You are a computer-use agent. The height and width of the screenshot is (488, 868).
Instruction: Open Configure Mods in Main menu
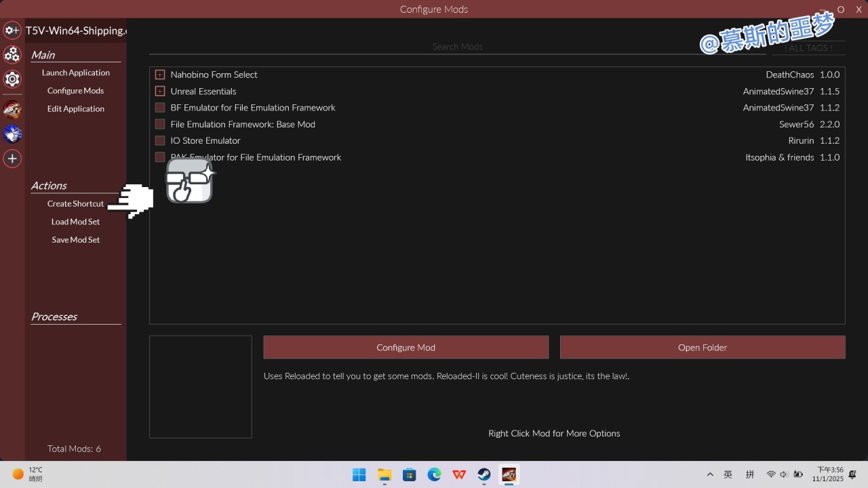pyautogui.click(x=76, y=91)
